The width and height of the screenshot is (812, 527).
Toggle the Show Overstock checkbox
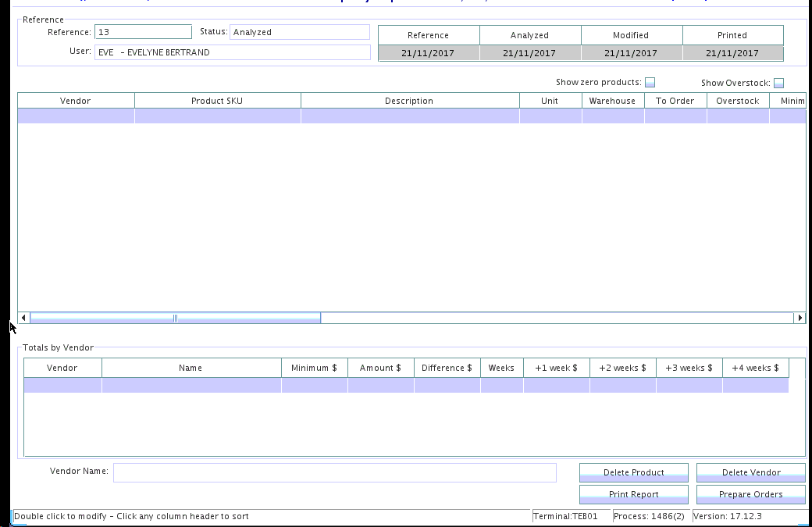(778, 84)
